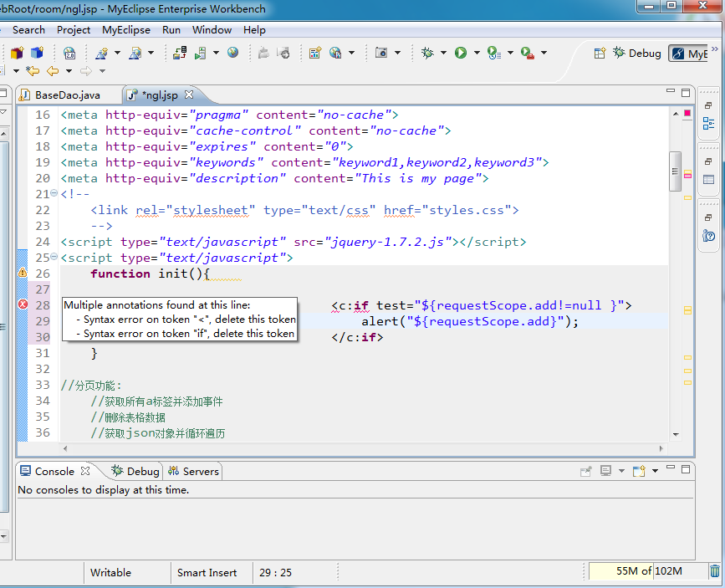Open the Help menu
This screenshot has width=725, height=588.
(254, 30)
